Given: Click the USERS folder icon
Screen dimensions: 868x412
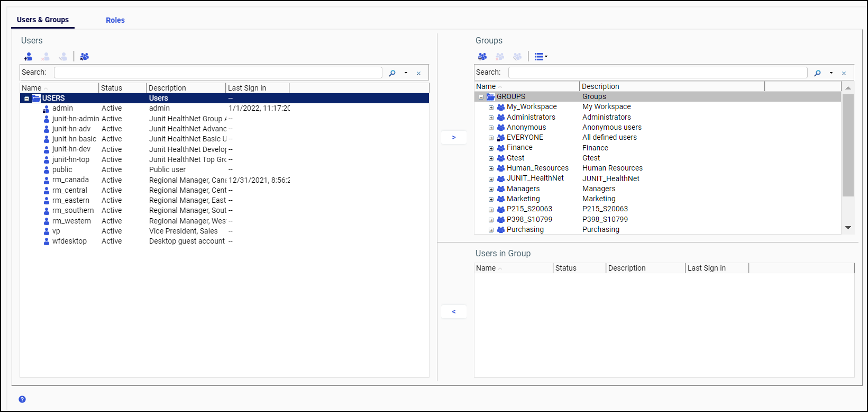Looking at the screenshot, I should coord(36,98).
